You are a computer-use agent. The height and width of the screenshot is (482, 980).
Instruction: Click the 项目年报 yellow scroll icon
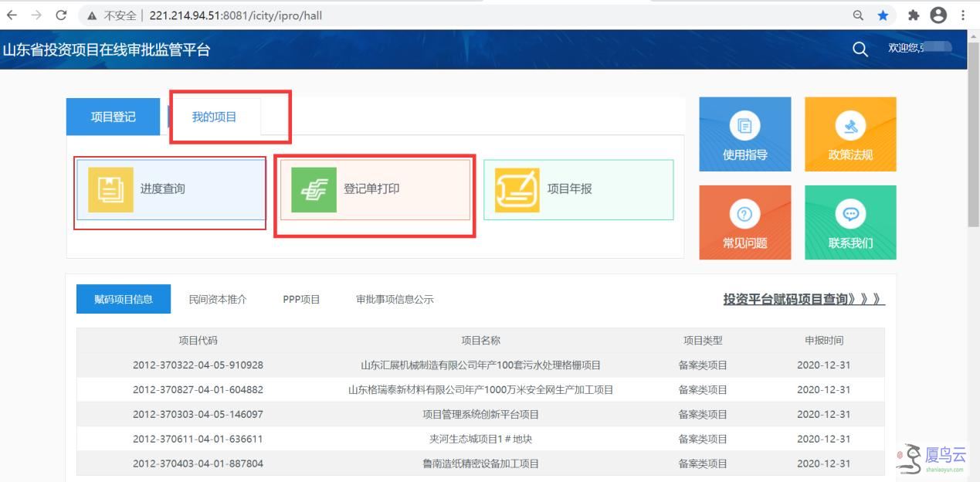click(x=517, y=189)
